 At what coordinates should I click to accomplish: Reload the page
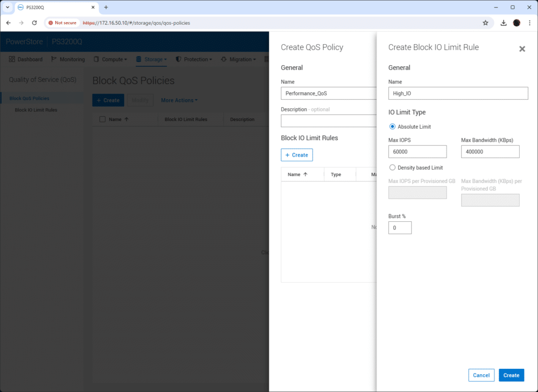point(34,23)
